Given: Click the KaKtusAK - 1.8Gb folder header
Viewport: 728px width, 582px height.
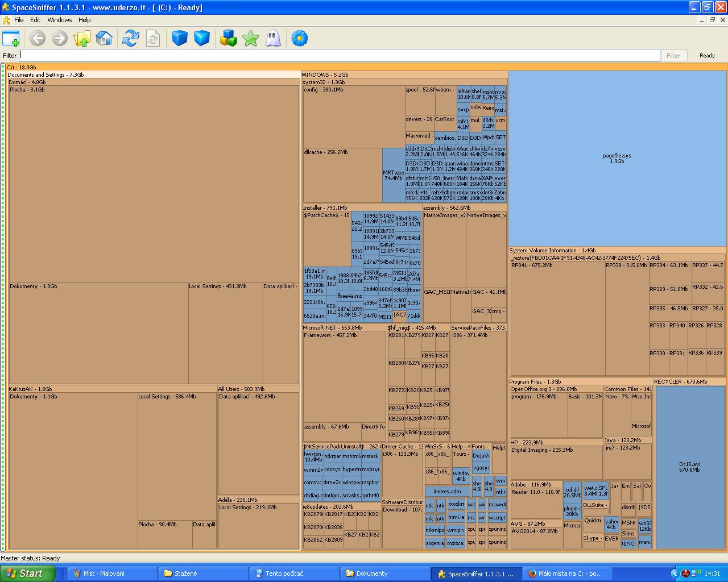Looking at the screenshot, I should 112,389.
